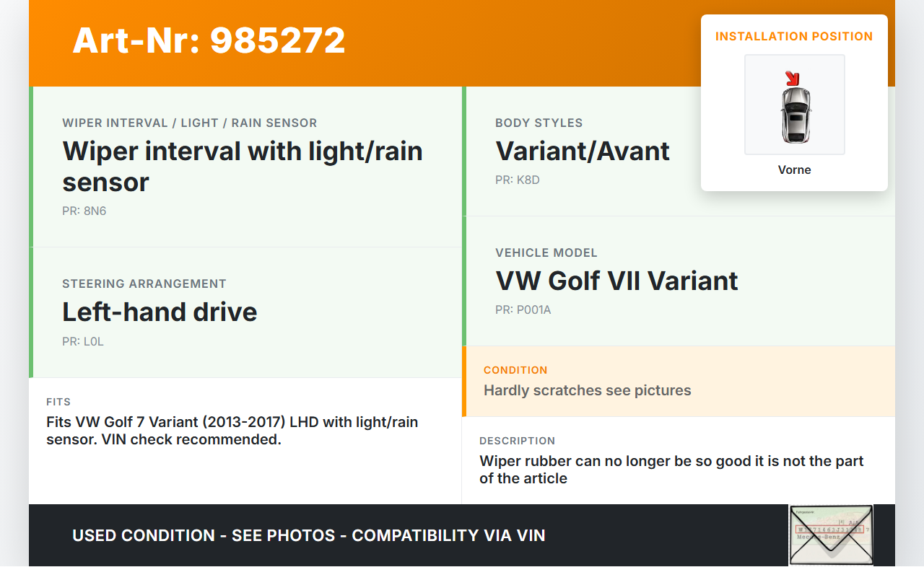The height and width of the screenshot is (567, 924).
Task: Click the 'PR: 8N6' code
Action: pyautogui.click(x=84, y=211)
